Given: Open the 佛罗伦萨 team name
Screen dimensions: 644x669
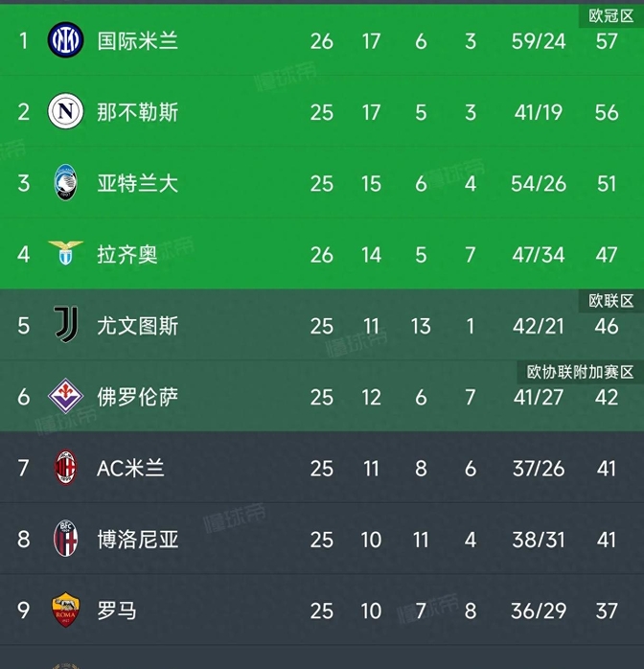Looking at the screenshot, I should pos(137,397).
